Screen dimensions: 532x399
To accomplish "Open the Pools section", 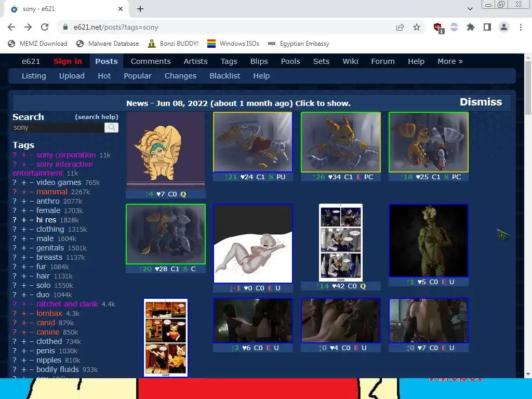I will pyautogui.click(x=290, y=61).
